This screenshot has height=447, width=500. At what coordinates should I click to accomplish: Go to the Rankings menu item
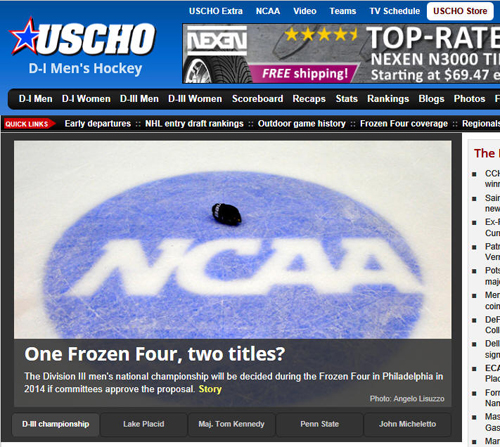[388, 99]
